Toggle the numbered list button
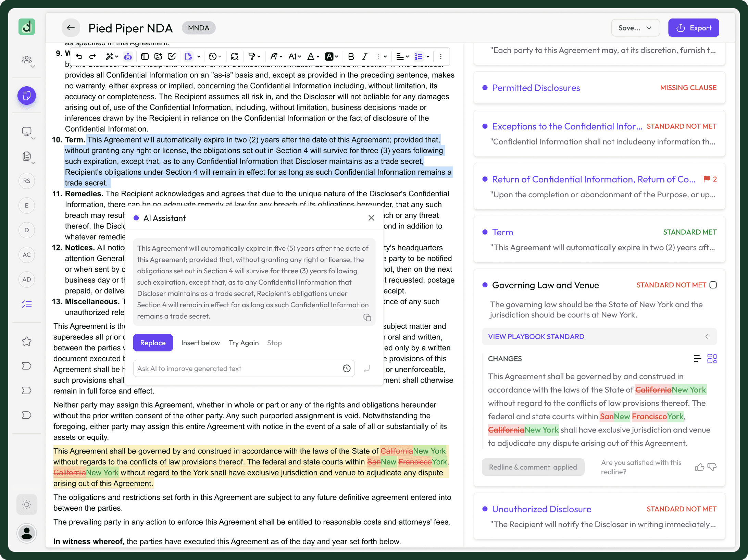This screenshot has width=748, height=560. (419, 57)
